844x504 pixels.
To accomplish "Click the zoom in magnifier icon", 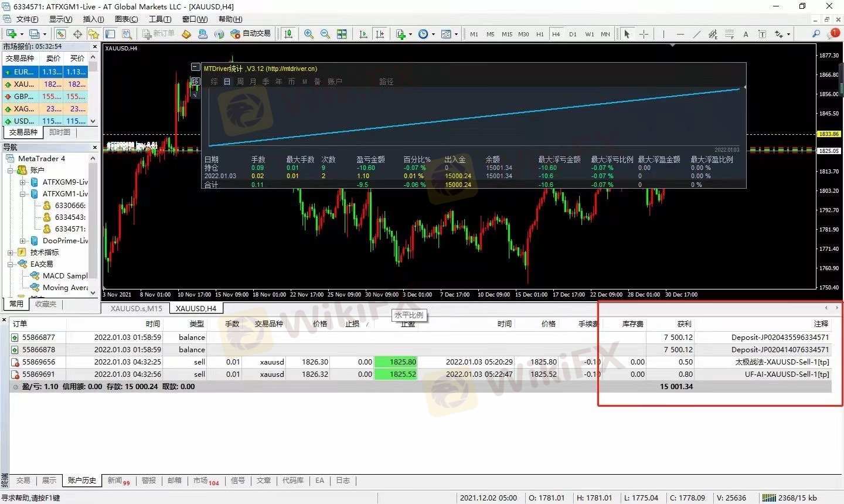I will pyautogui.click(x=308, y=34).
